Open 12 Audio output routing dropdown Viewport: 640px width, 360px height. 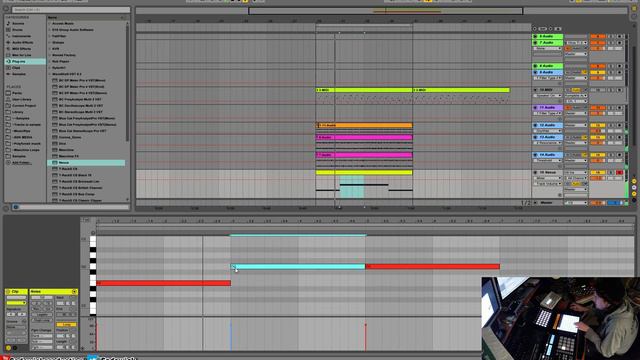pos(576,125)
